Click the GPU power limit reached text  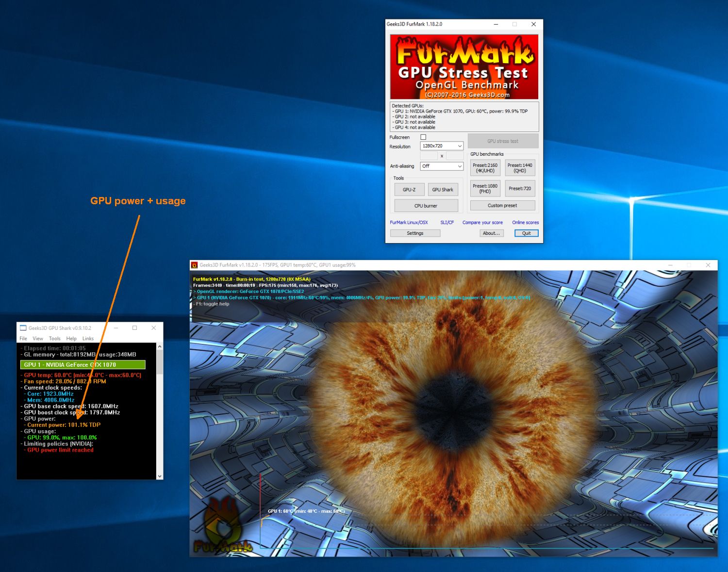coord(60,450)
